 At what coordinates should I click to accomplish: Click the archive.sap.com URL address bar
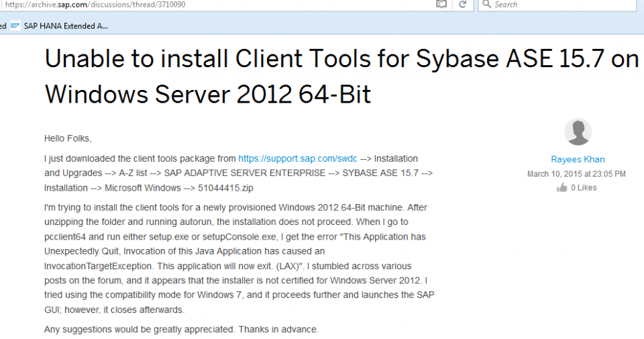(201, 4)
